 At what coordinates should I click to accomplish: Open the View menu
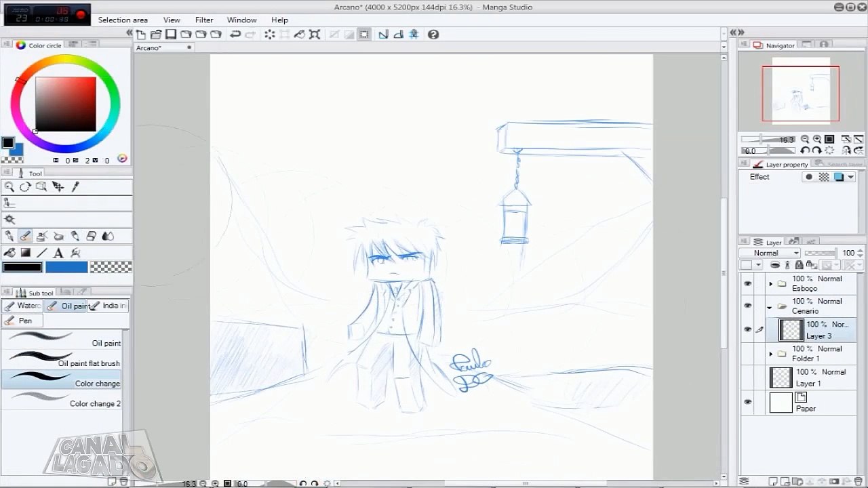(x=172, y=20)
